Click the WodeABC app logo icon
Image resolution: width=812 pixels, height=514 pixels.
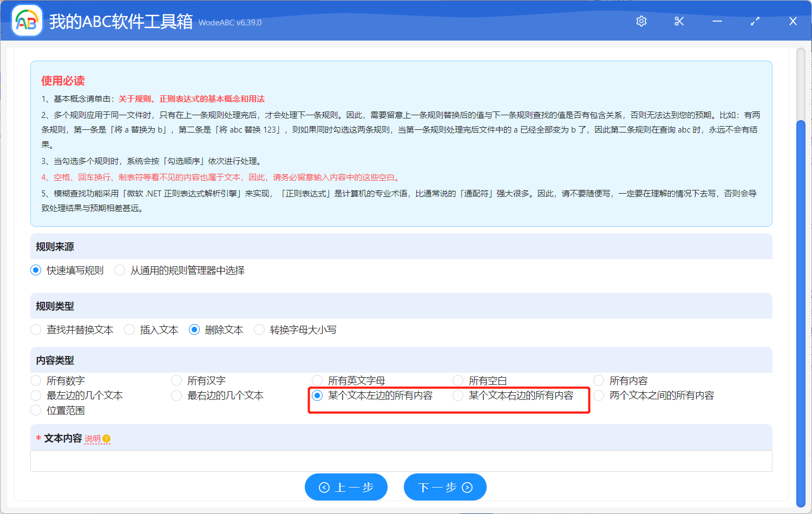coord(27,21)
